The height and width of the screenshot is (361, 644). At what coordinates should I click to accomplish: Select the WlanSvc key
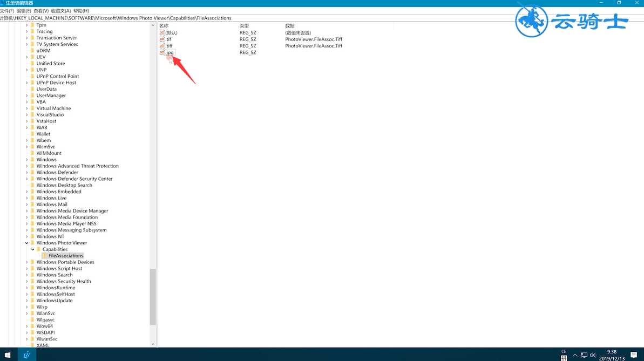45,314
